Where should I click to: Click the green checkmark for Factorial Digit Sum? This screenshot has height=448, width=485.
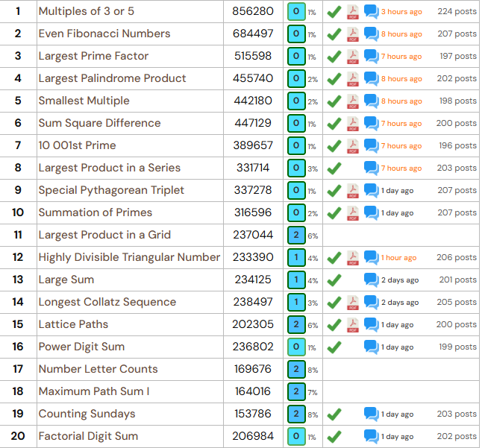pos(334,437)
